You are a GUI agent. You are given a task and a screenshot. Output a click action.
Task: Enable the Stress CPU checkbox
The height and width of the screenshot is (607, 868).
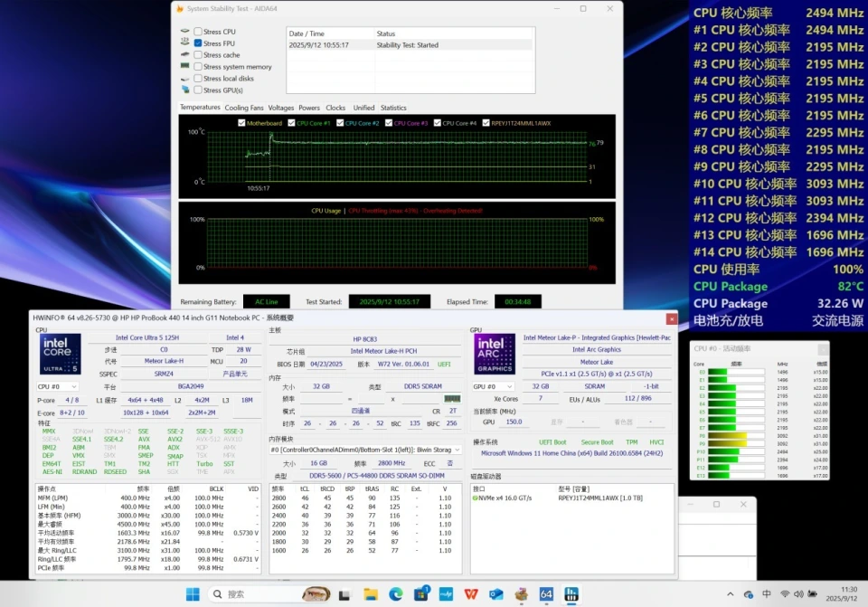(x=198, y=32)
